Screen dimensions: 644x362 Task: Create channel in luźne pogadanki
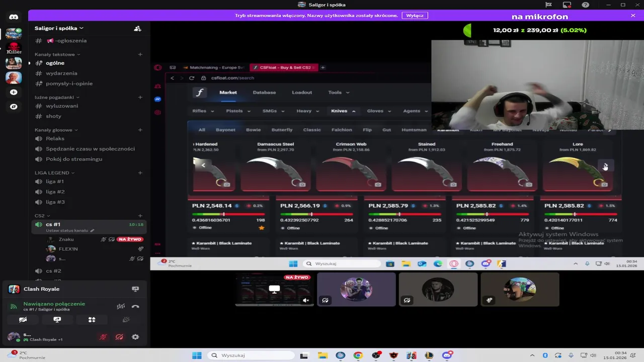point(140,97)
